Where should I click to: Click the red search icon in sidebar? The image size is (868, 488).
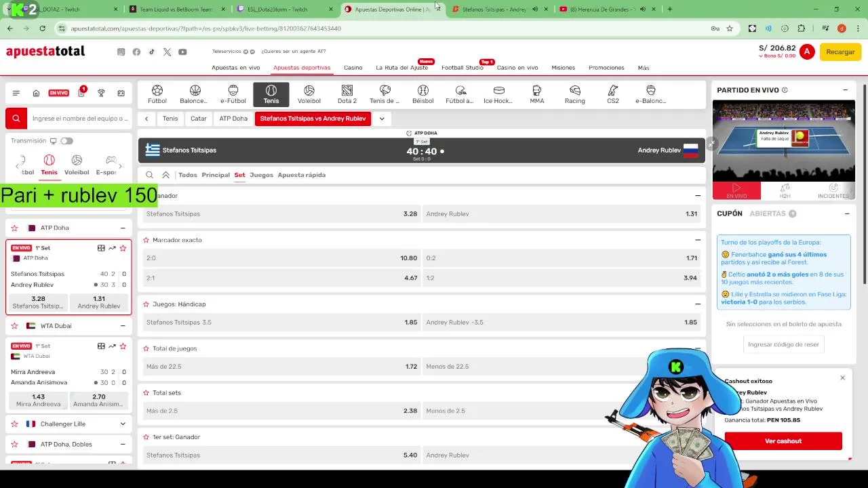coord(16,118)
